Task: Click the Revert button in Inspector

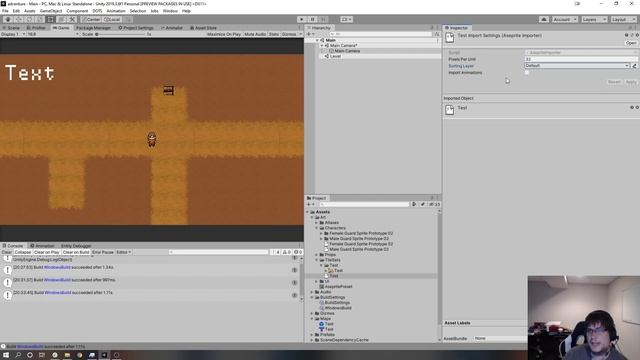Action: click(614, 82)
